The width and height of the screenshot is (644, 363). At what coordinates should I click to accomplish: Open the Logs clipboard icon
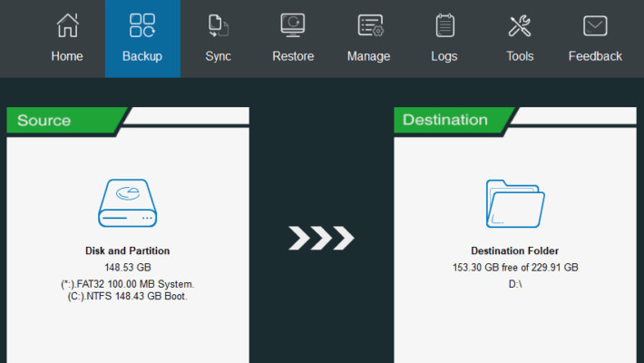click(x=444, y=25)
